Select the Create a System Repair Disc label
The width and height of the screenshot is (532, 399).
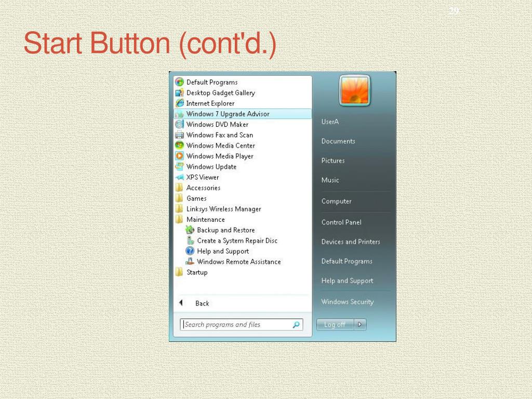tap(237, 241)
